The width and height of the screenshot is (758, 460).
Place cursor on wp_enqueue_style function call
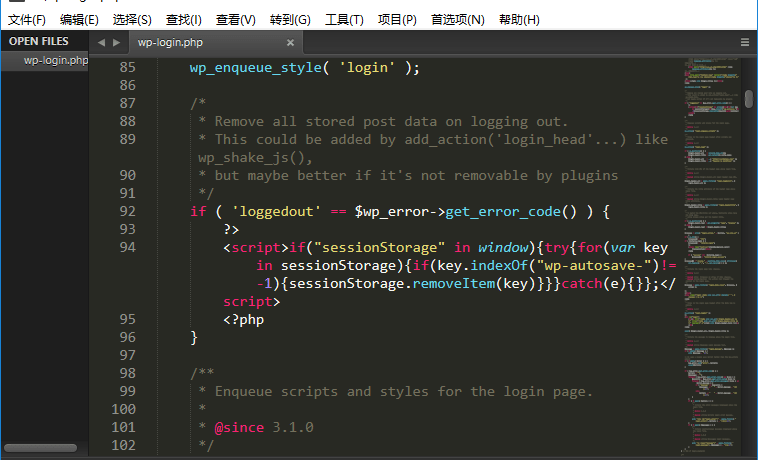tap(256, 68)
